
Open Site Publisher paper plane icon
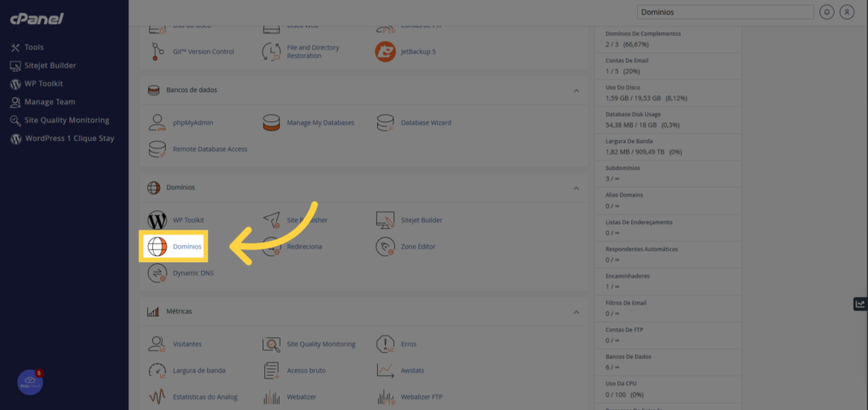click(x=271, y=220)
